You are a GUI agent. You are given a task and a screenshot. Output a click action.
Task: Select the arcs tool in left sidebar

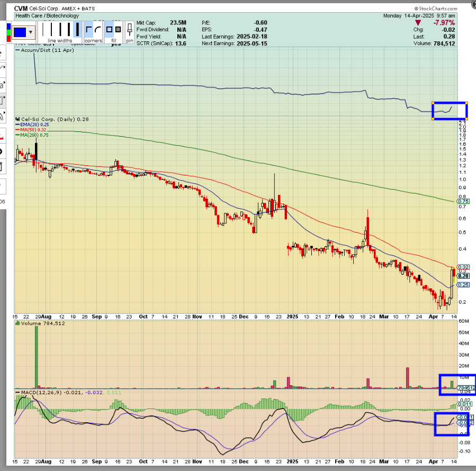click(2, 115)
